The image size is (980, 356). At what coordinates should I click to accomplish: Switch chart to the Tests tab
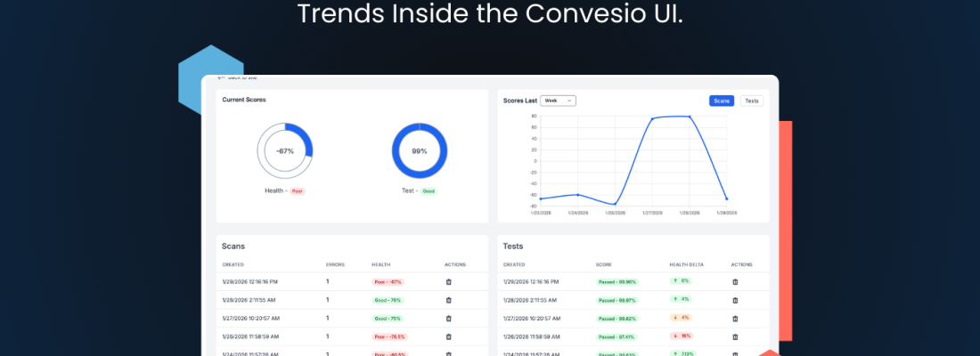pos(752,101)
